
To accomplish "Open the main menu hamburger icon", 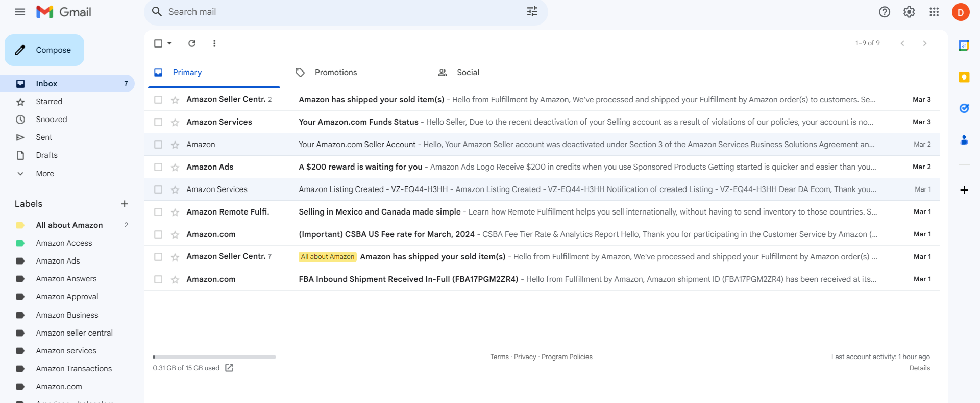I will pos(20,12).
